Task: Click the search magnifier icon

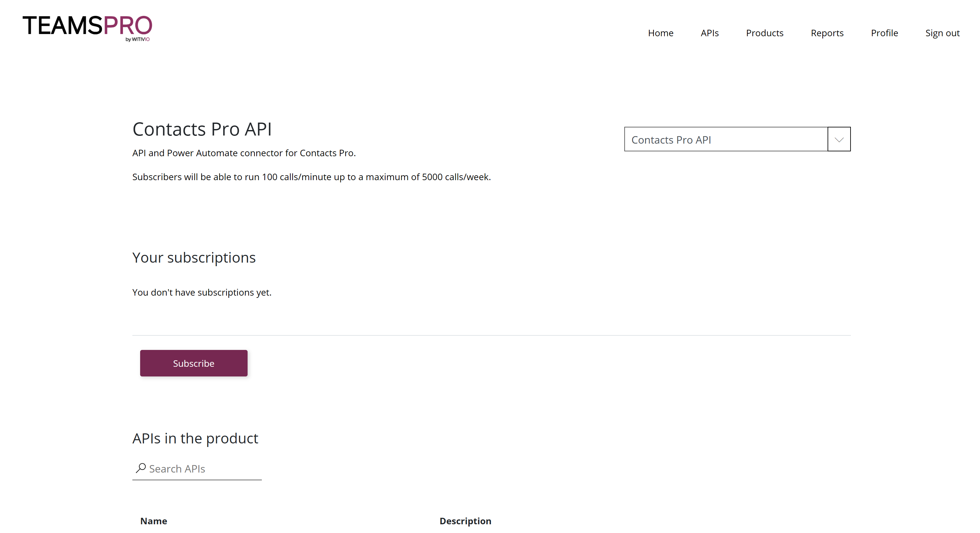Action: pyautogui.click(x=141, y=468)
